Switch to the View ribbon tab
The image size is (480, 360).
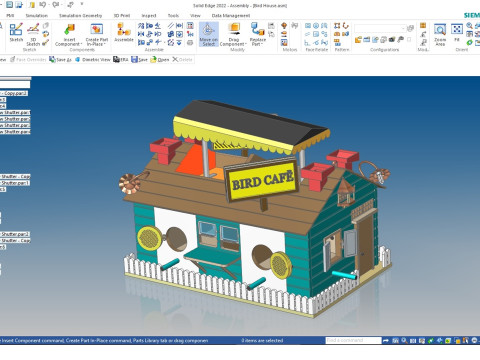[x=195, y=16]
